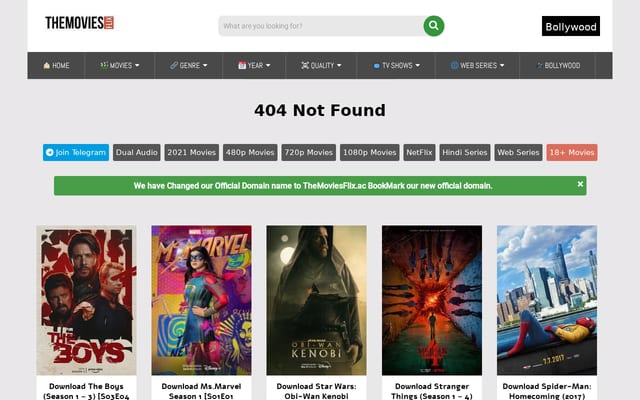This screenshot has width=640, height=400.
Task: Open 1080p Movies tag
Action: [x=370, y=152]
